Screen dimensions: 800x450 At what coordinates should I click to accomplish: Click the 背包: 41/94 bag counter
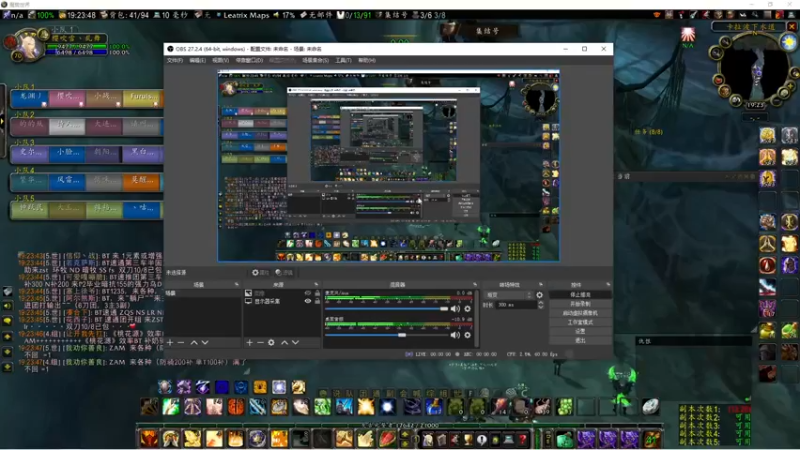126,15
